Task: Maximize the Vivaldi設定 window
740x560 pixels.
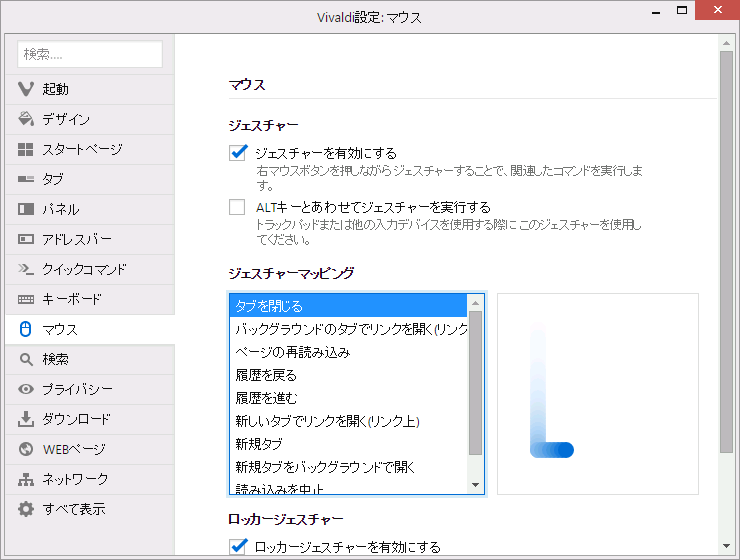Action: 681,10
